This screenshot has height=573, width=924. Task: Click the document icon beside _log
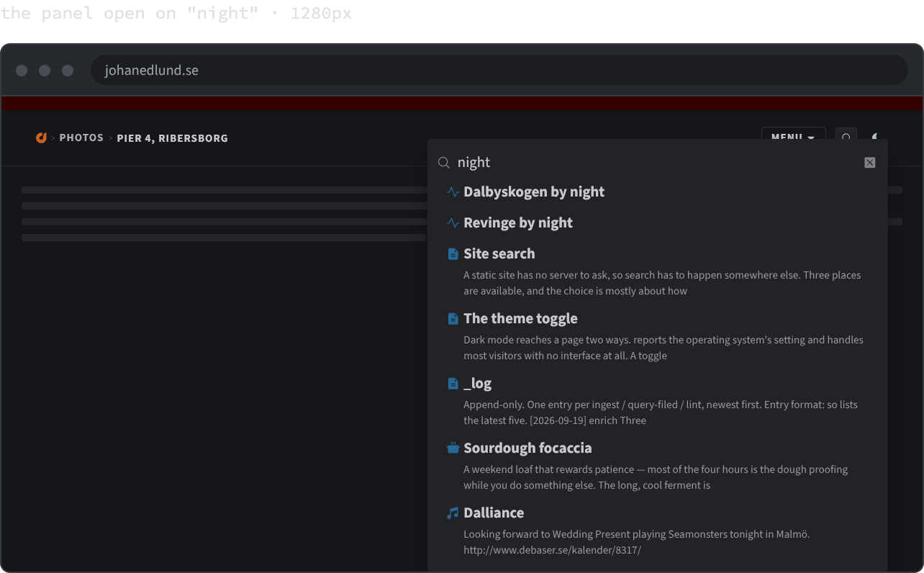453,384
